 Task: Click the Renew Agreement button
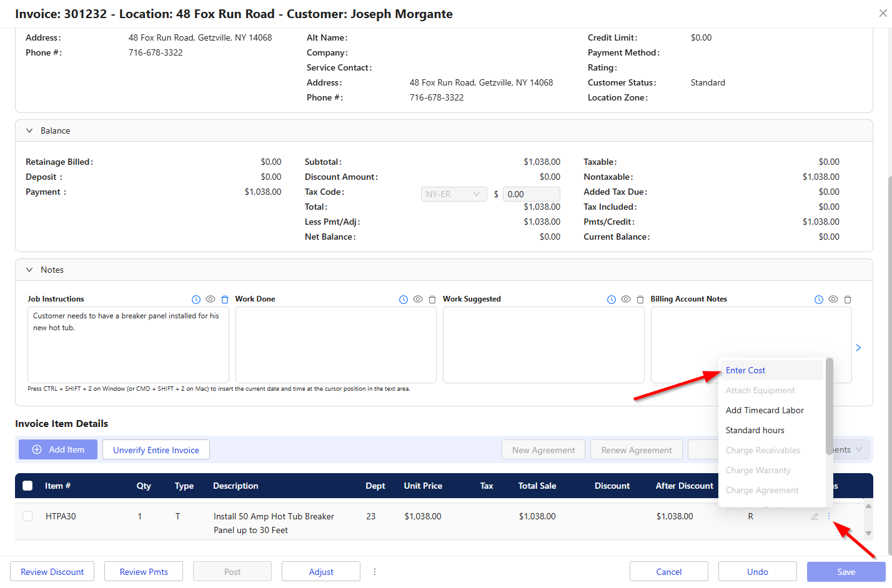[637, 449]
